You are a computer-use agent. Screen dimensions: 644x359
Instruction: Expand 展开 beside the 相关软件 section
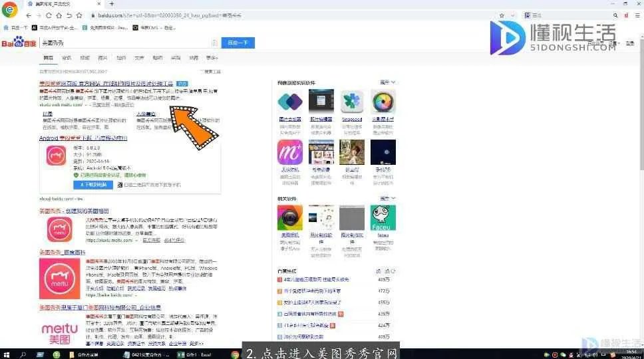point(387,199)
